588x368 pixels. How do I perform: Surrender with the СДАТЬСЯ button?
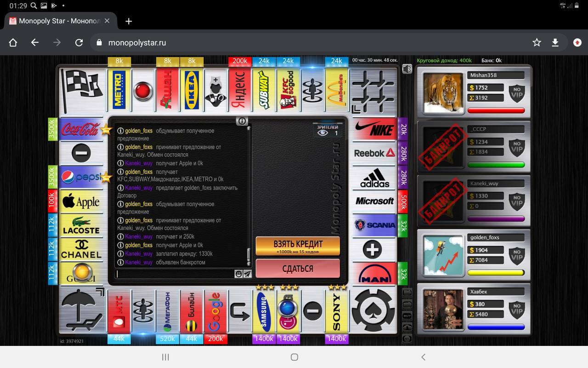pos(298,269)
